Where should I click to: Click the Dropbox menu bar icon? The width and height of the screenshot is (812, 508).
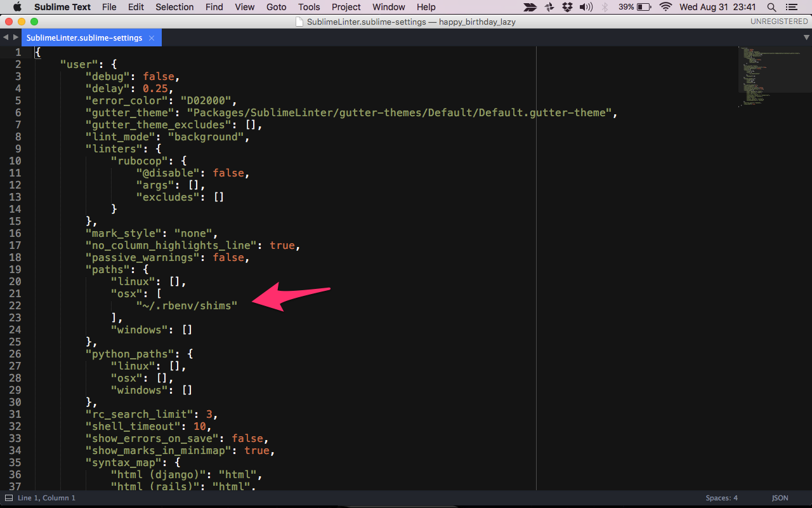tap(567, 7)
